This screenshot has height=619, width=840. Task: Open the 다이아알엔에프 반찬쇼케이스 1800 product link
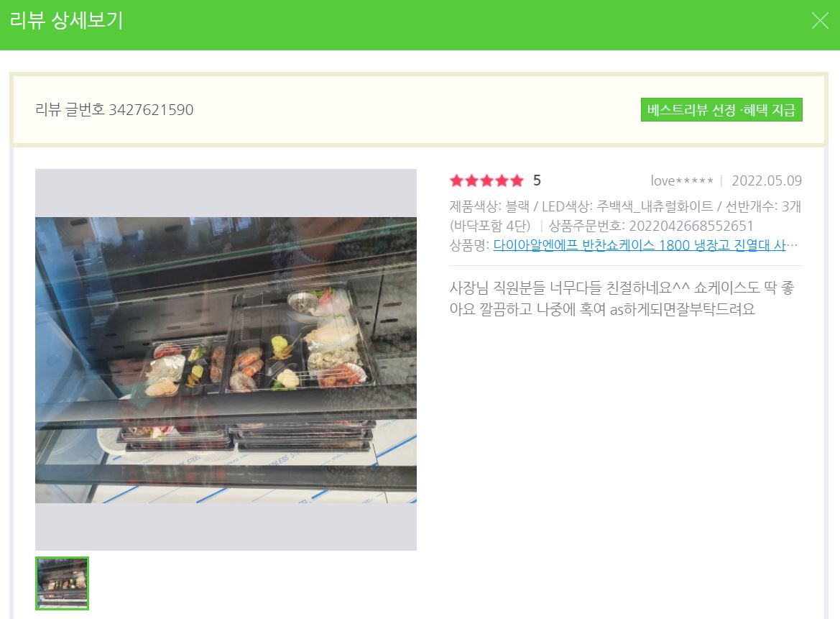click(640, 245)
